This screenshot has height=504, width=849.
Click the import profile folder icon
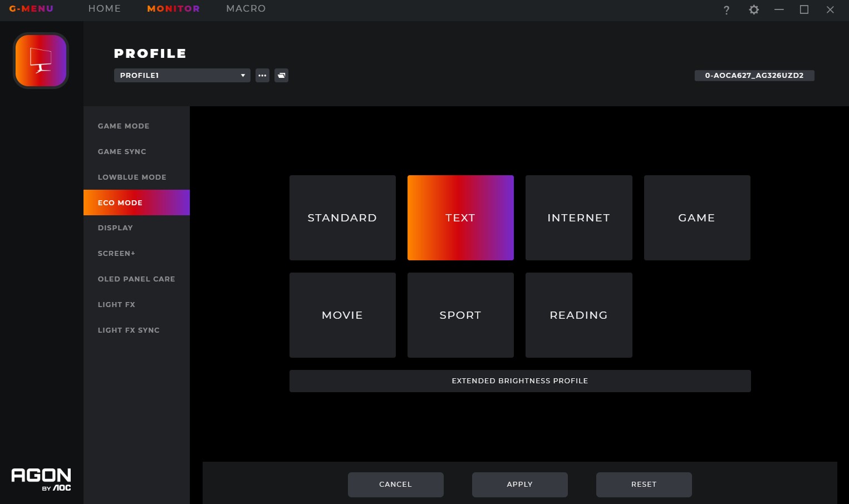(282, 75)
